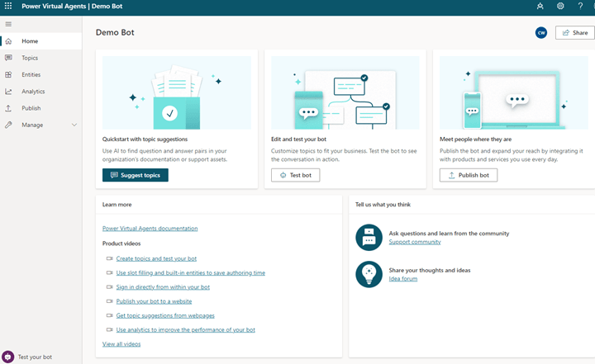Collapse the sidebar with hamburger icon
The width and height of the screenshot is (595, 364).
[x=8, y=24]
